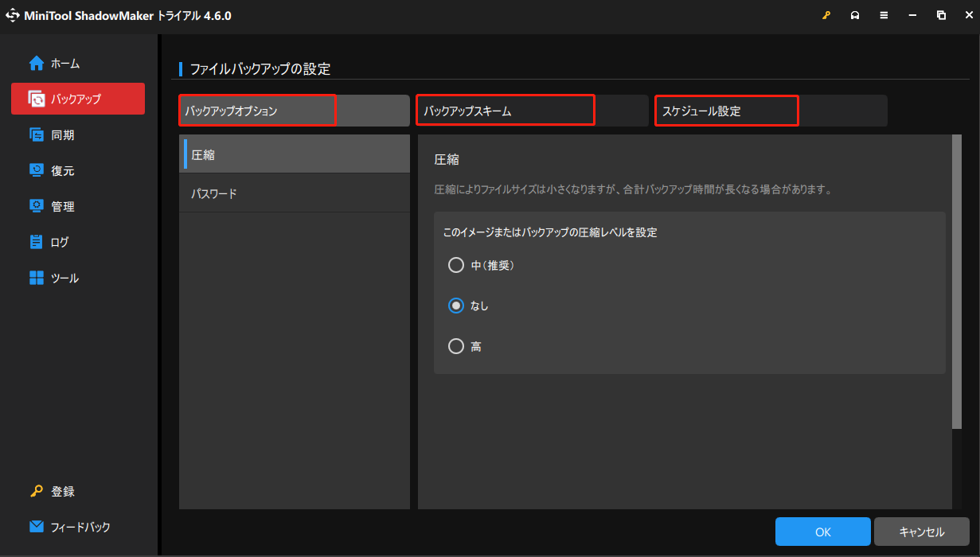Click the Manage (管理) sidebar icon

tap(37, 206)
